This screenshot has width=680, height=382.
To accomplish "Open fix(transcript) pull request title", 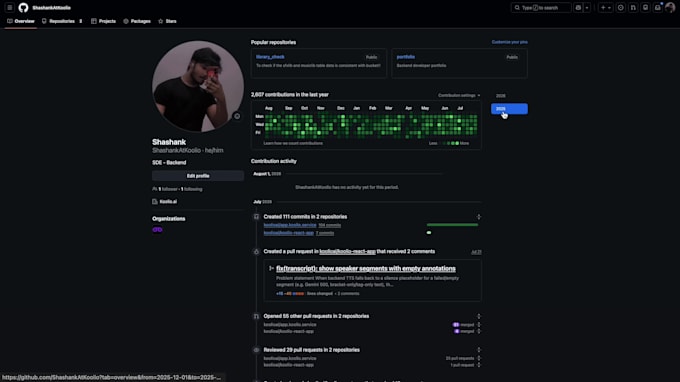I will click(x=366, y=268).
